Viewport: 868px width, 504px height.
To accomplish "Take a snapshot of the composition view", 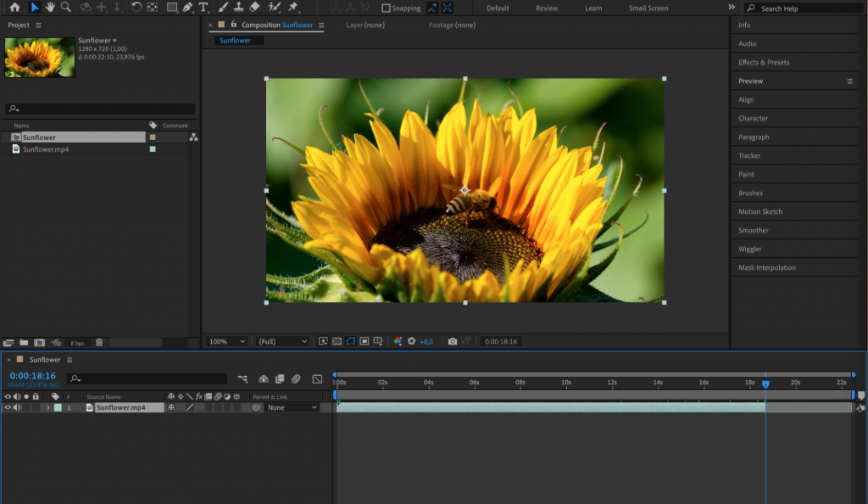I will 452,341.
